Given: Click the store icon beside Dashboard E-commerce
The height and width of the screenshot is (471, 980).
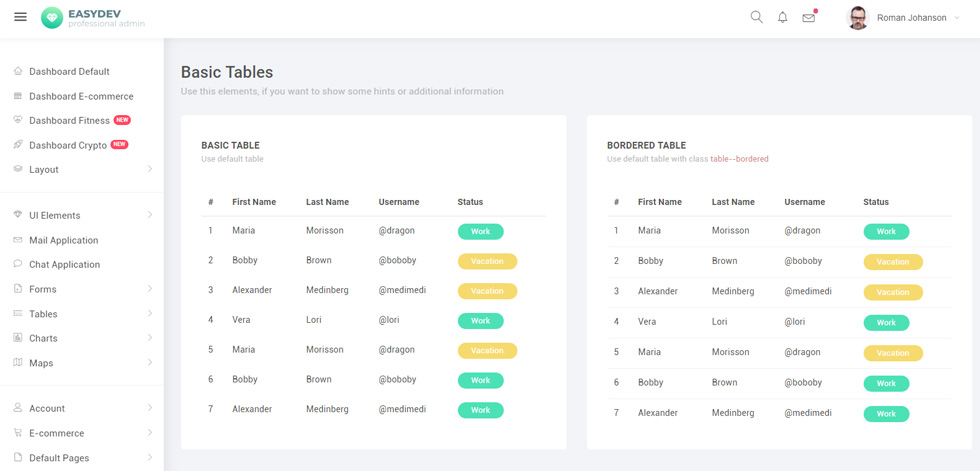Looking at the screenshot, I should point(18,96).
